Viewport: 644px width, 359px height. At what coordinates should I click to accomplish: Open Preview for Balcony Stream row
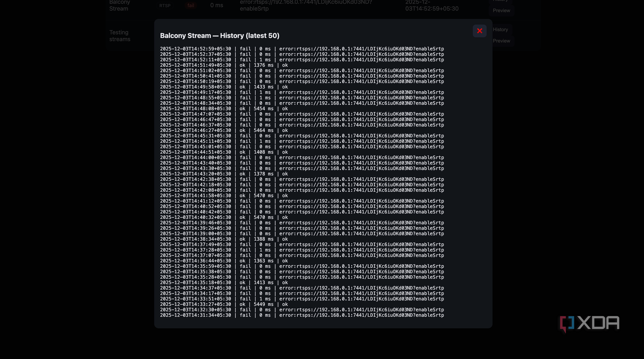501,11
